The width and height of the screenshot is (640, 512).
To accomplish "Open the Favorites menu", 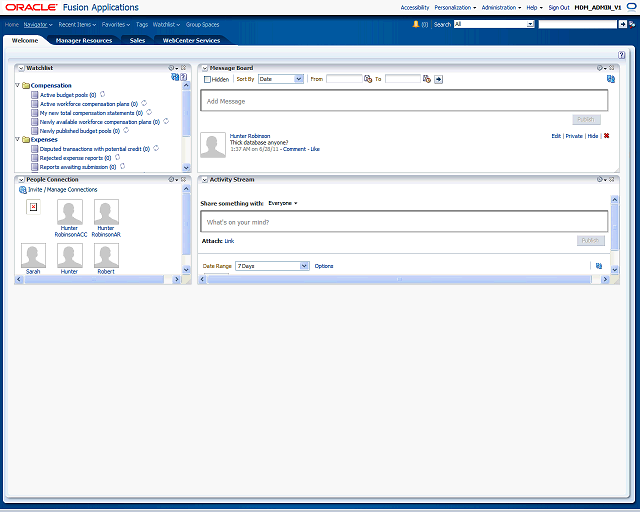I will [x=116, y=24].
